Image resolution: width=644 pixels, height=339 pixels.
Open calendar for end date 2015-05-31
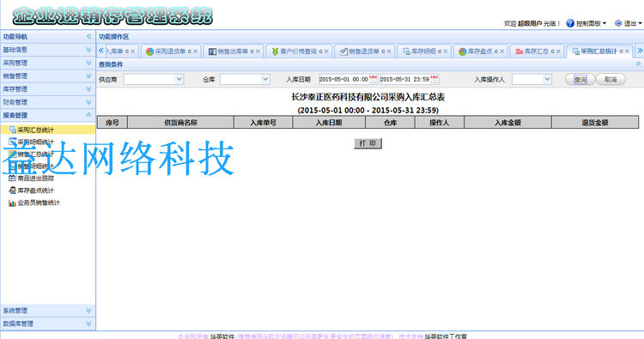click(x=434, y=79)
